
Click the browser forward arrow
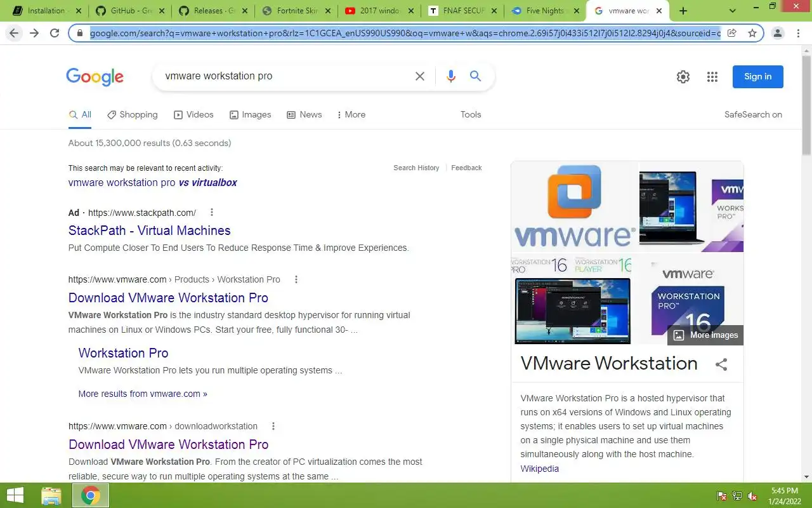(x=34, y=33)
